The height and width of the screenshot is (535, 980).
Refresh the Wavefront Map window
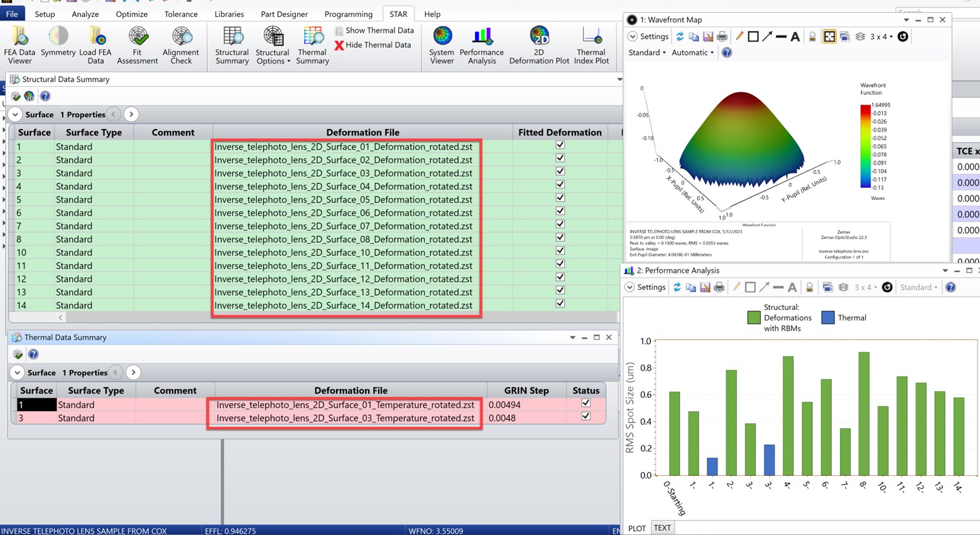[x=680, y=36]
